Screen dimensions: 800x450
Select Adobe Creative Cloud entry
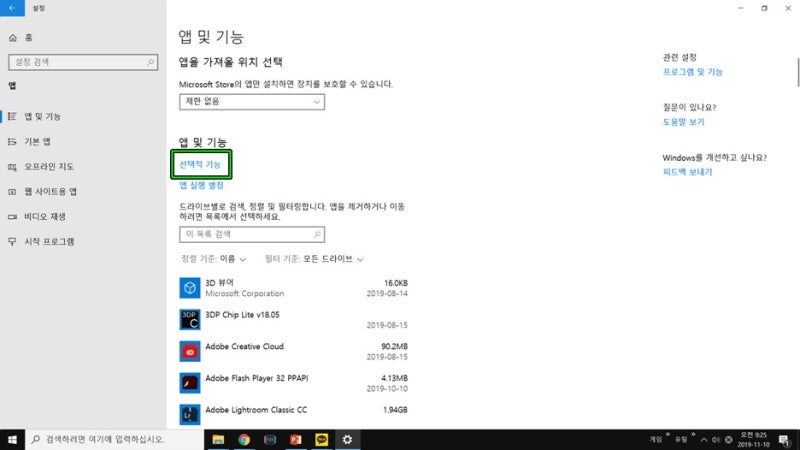click(293, 351)
